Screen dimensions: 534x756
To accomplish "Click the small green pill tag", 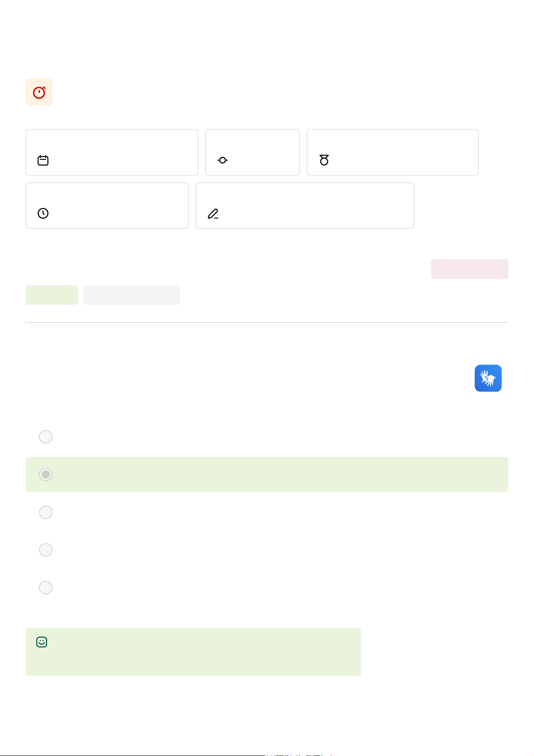I will [x=52, y=295].
